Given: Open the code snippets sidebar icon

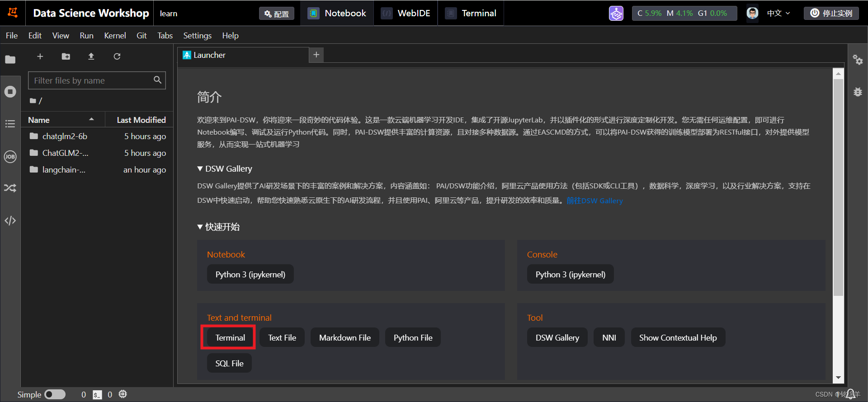Looking at the screenshot, I should coord(10,220).
